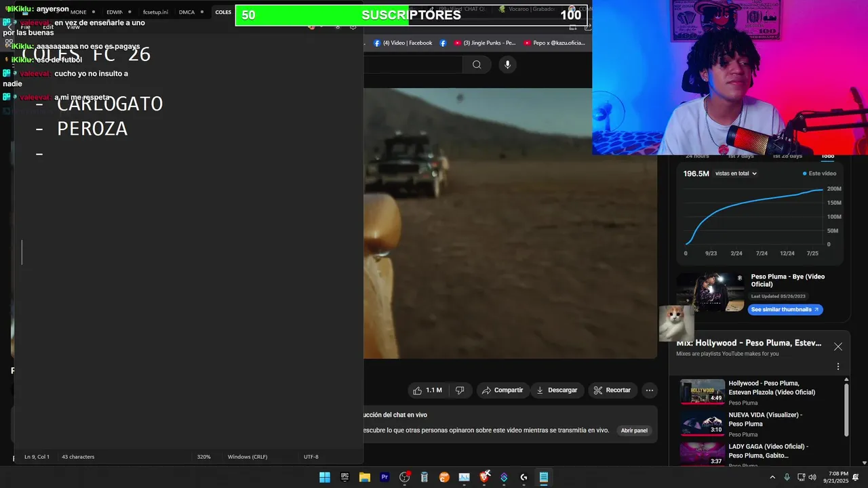Click the YouTube search magnifier icon
The width and height of the screenshot is (868, 488).
[x=477, y=64]
